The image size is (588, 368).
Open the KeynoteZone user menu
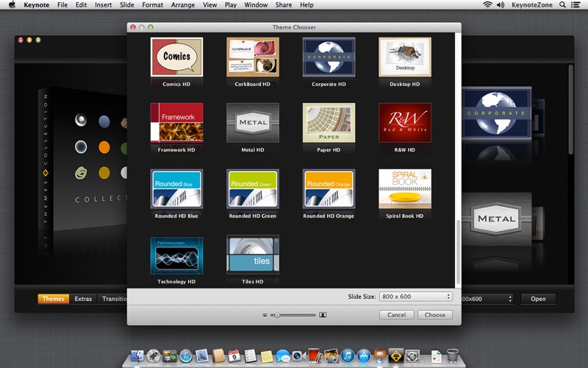531,5
